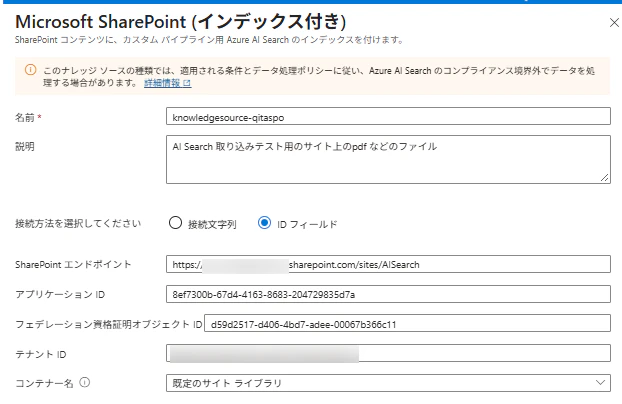This screenshot has width=622, height=404.
Task: Click the フェデレーション資格証明オブジェクト ID field
Action: tap(407, 323)
